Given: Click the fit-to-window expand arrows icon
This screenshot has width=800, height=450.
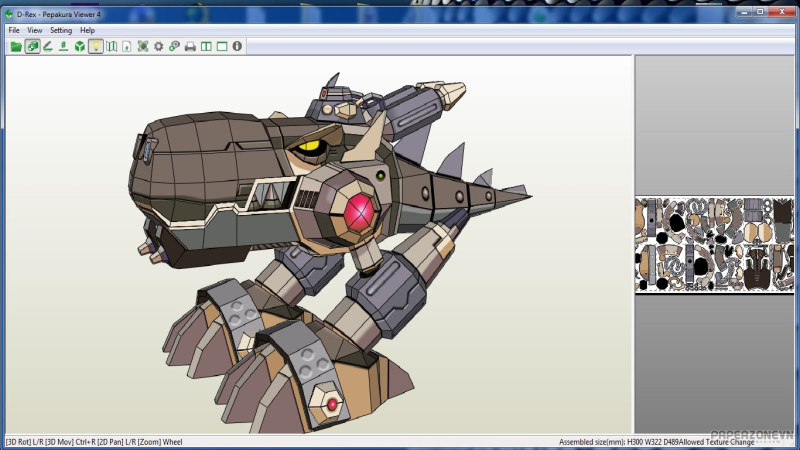Looking at the screenshot, I should (143, 46).
